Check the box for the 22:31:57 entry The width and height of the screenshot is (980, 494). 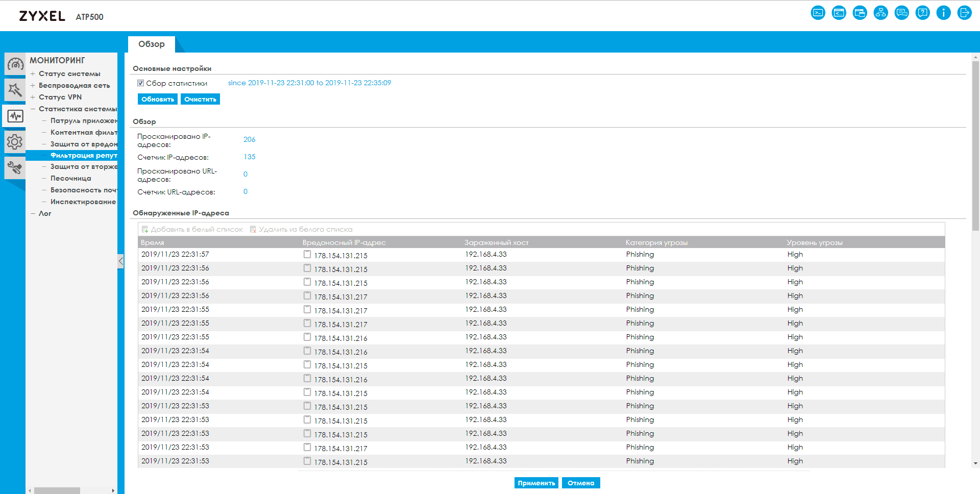pos(307,254)
